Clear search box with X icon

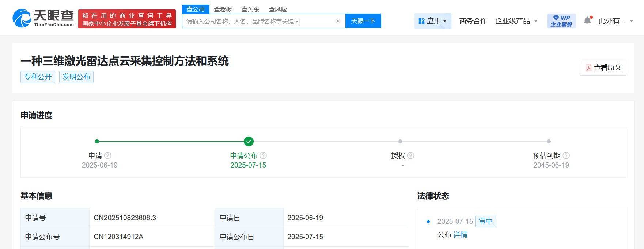coord(338,21)
